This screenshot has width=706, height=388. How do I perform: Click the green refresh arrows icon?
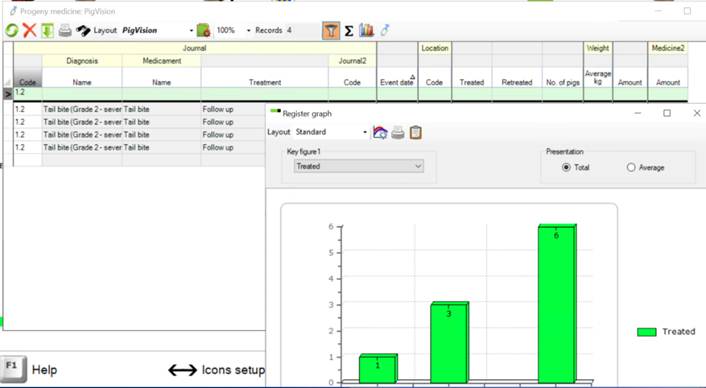click(12, 31)
